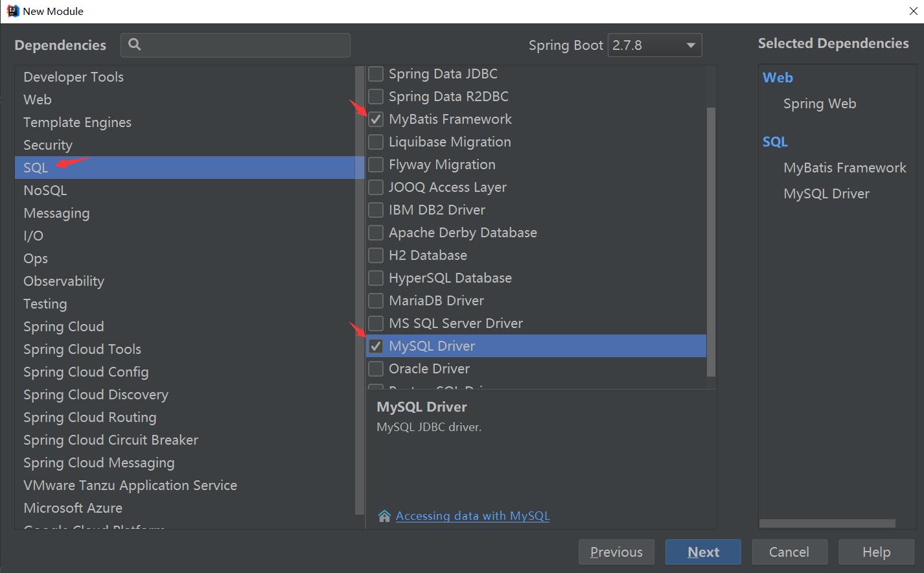Screen dimensions: 924x573
Task: Select Spring Cloud Circuit Breaker category
Action: [x=185, y=440]
